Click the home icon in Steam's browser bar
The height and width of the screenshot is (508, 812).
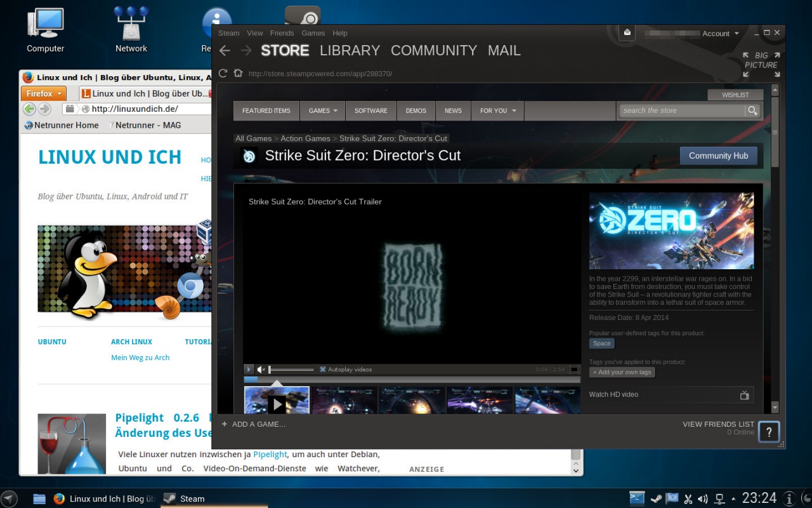pos(238,73)
